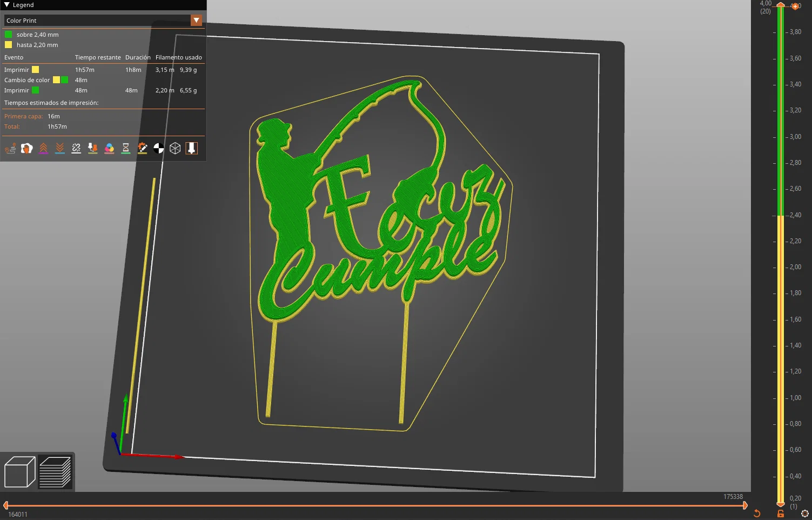Switch to 3D editor view cube icon

coord(20,472)
